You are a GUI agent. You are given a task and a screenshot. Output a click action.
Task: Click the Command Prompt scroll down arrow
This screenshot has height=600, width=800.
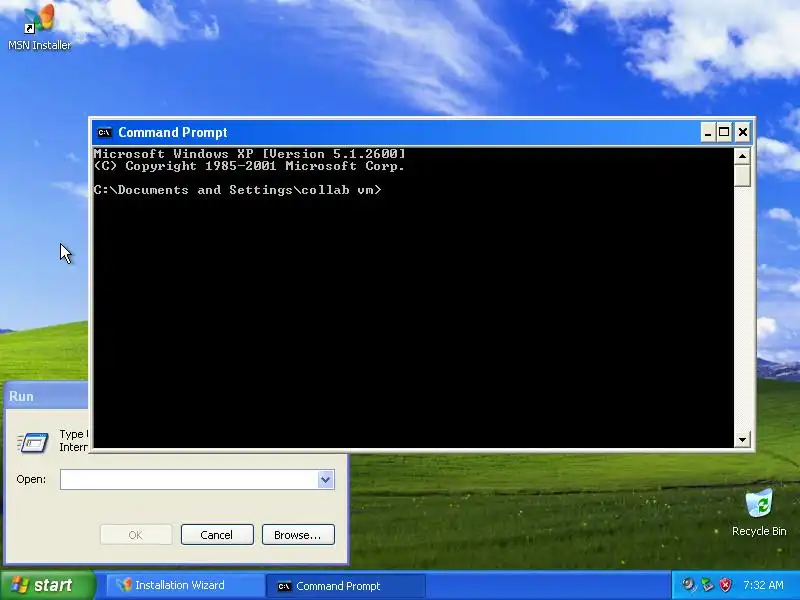tap(742, 439)
